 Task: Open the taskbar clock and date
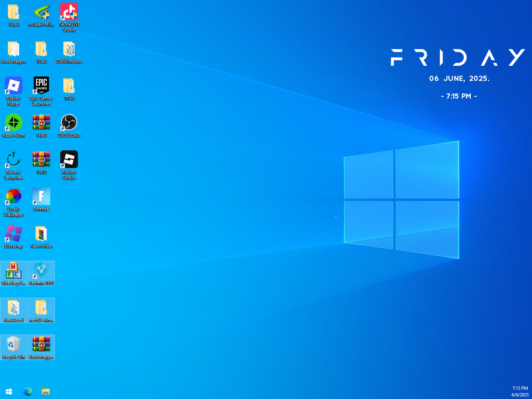tap(520, 392)
